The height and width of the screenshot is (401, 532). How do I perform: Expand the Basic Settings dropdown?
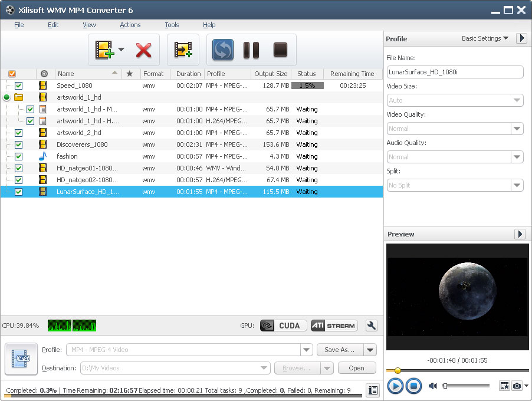coord(485,38)
